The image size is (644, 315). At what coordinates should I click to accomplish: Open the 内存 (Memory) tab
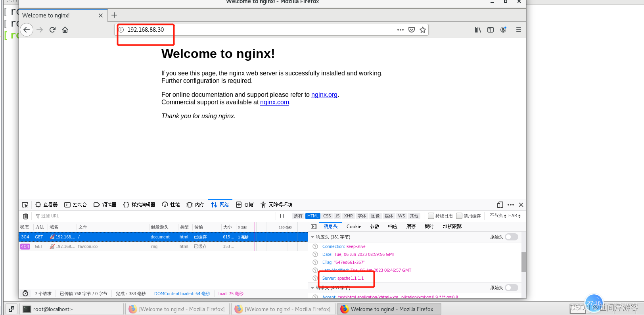195,205
